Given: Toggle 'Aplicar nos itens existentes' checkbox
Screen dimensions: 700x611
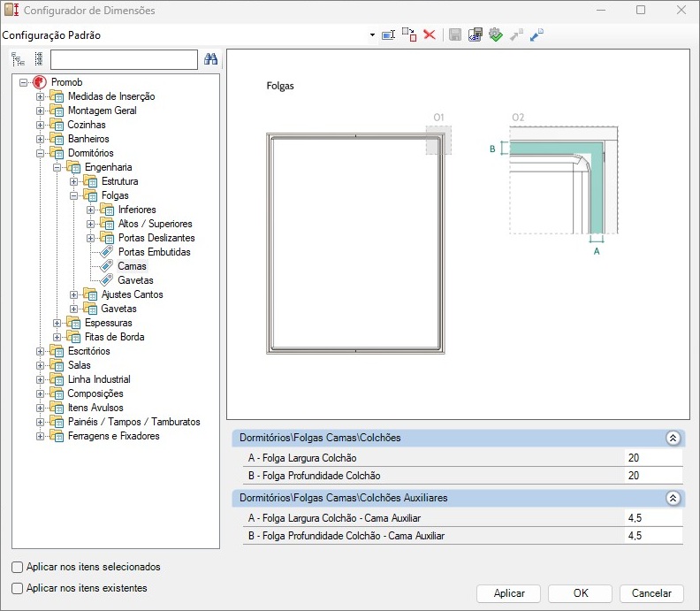Looking at the screenshot, I should coord(18,588).
